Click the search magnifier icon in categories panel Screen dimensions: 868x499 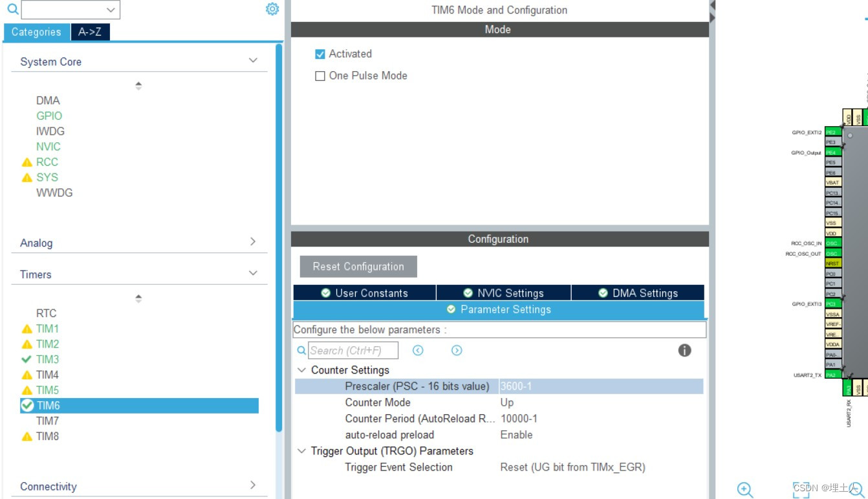pyautogui.click(x=12, y=10)
